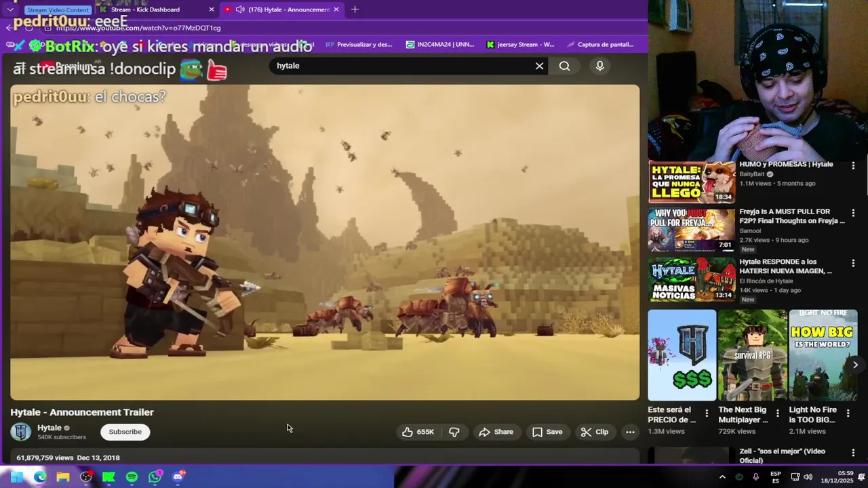Image resolution: width=868 pixels, height=488 pixels.
Task: Open the more actions ellipsis menu
Action: pyautogui.click(x=630, y=432)
